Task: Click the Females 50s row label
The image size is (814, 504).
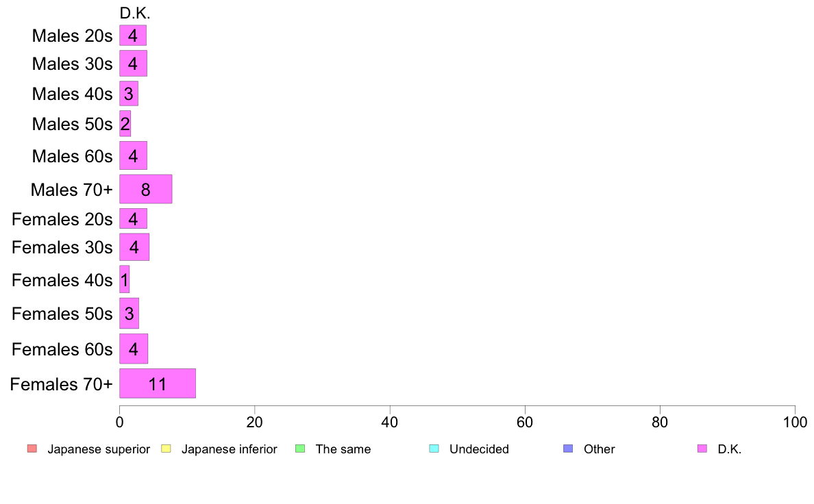Action: pos(62,314)
